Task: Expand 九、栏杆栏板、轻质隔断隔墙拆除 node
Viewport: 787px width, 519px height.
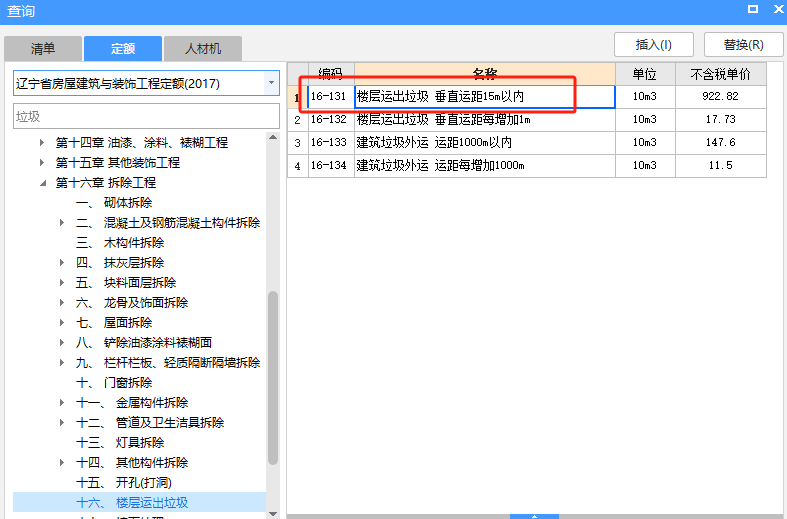Action: 62,362
